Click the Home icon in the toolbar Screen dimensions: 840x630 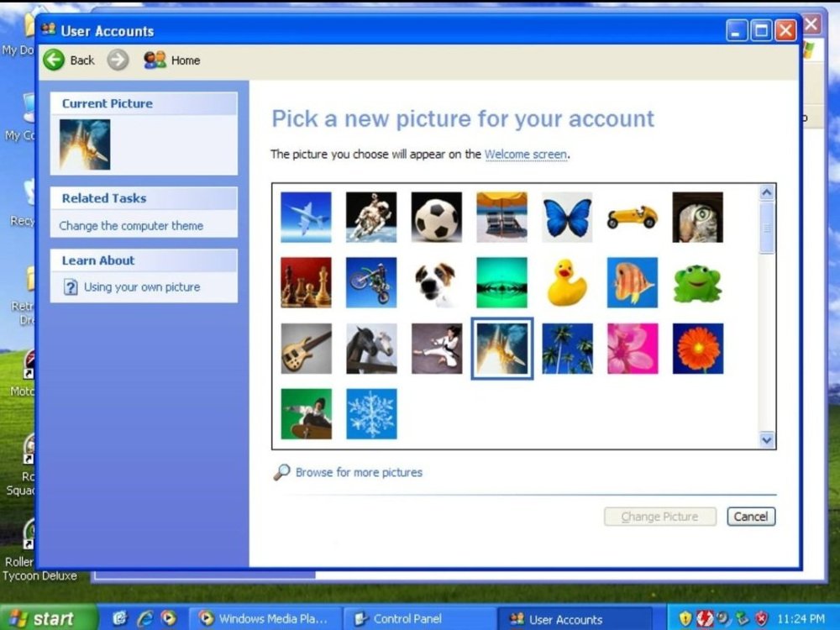[x=153, y=60]
